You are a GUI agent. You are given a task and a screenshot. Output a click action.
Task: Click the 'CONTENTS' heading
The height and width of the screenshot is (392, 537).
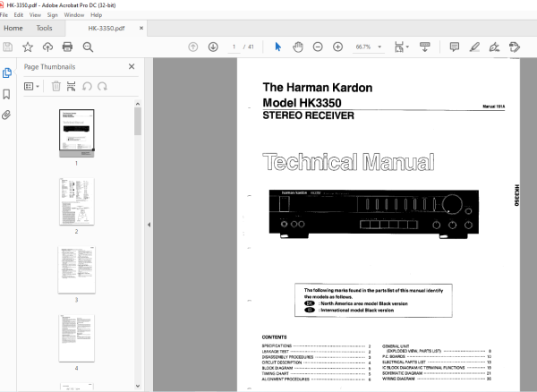point(274,337)
